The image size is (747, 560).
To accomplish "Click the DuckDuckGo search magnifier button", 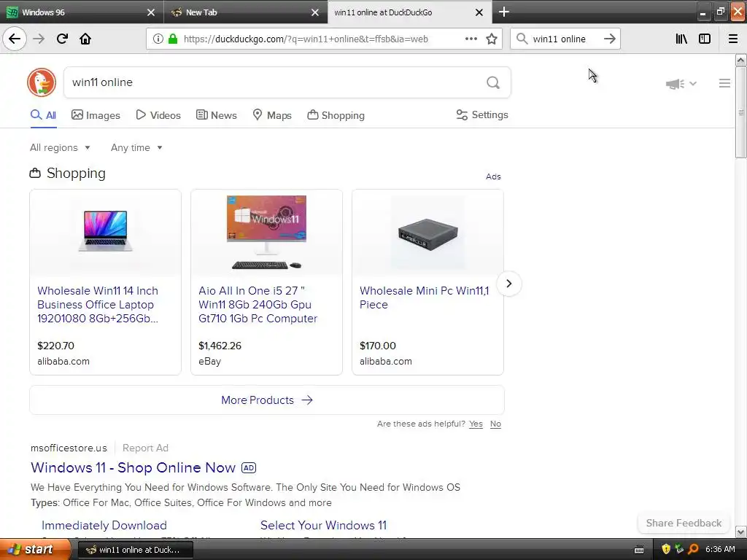I will pos(493,83).
